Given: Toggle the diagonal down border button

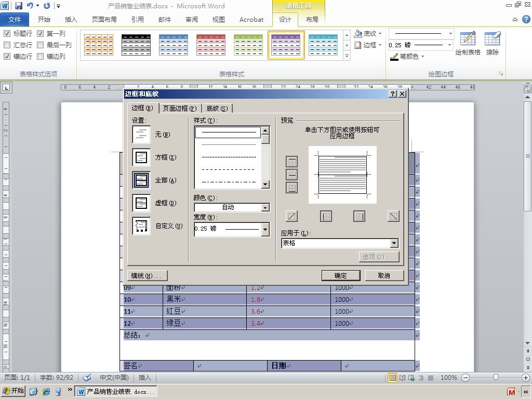Looking at the screenshot, I should pyautogui.click(x=393, y=216).
